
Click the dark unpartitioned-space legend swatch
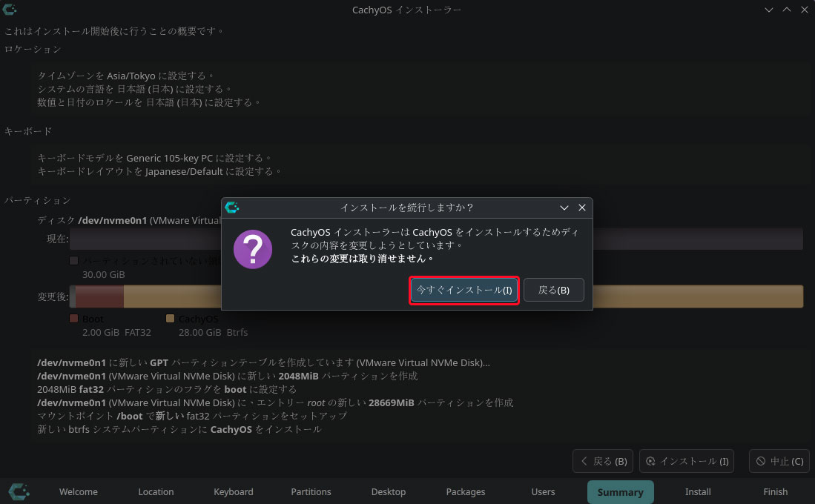point(74,261)
